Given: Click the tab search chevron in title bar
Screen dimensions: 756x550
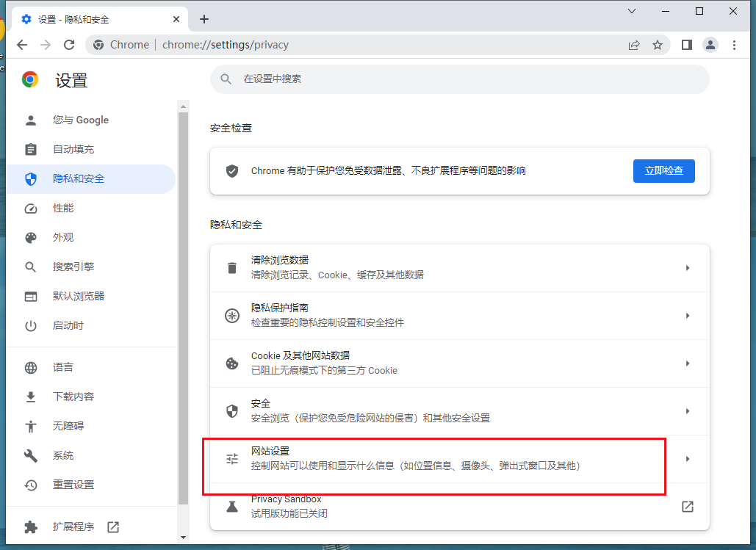Looking at the screenshot, I should [632, 11].
